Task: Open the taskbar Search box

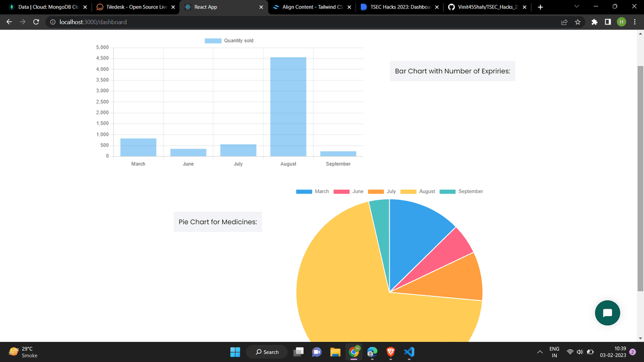Action: tap(267, 352)
